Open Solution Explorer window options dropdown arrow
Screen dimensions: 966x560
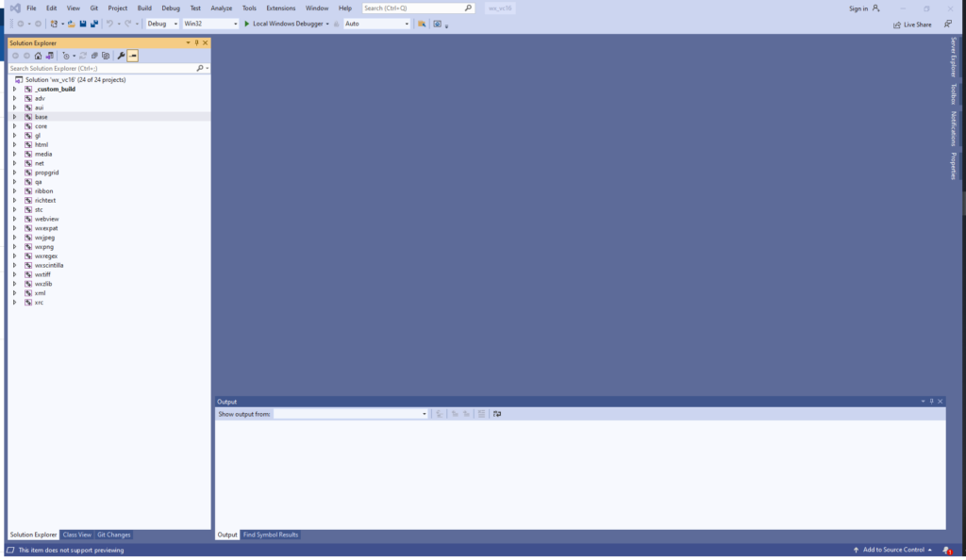[188, 43]
